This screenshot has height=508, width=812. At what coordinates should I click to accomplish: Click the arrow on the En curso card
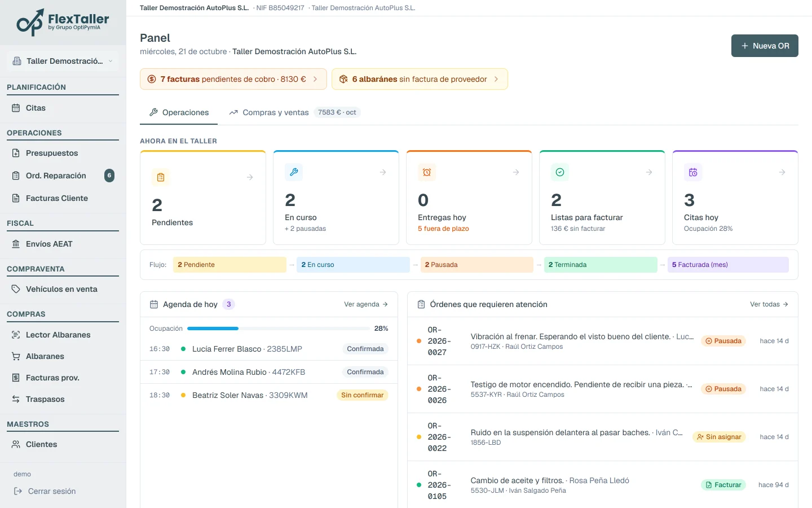pos(383,172)
